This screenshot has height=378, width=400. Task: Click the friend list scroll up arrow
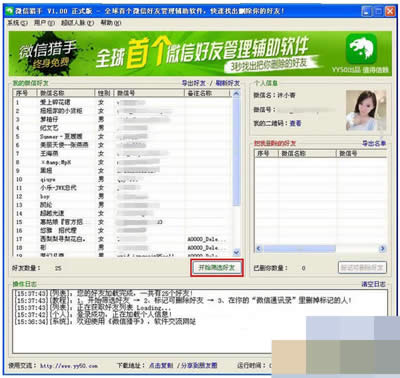(236, 93)
